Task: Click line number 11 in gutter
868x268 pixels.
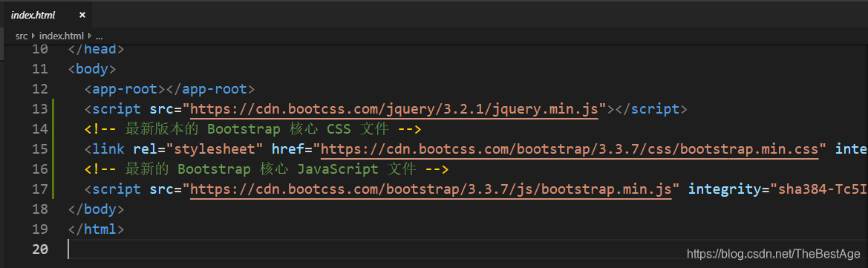Action: [40, 69]
